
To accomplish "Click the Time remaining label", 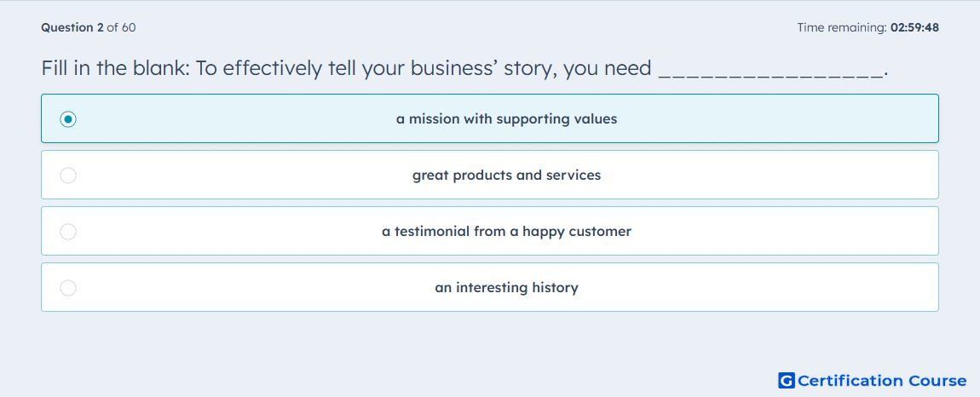I will click(x=842, y=27).
